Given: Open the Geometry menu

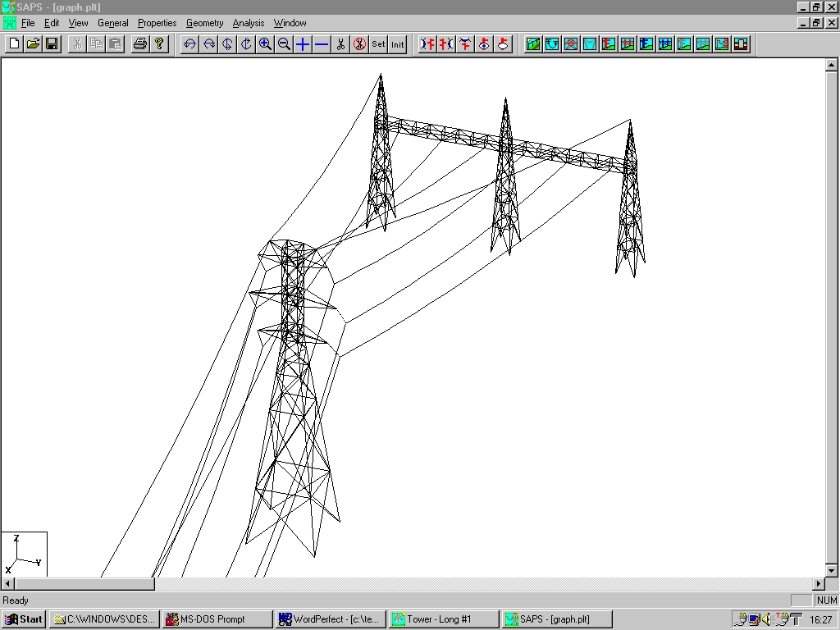Looking at the screenshot, I should tap(204, 23).
